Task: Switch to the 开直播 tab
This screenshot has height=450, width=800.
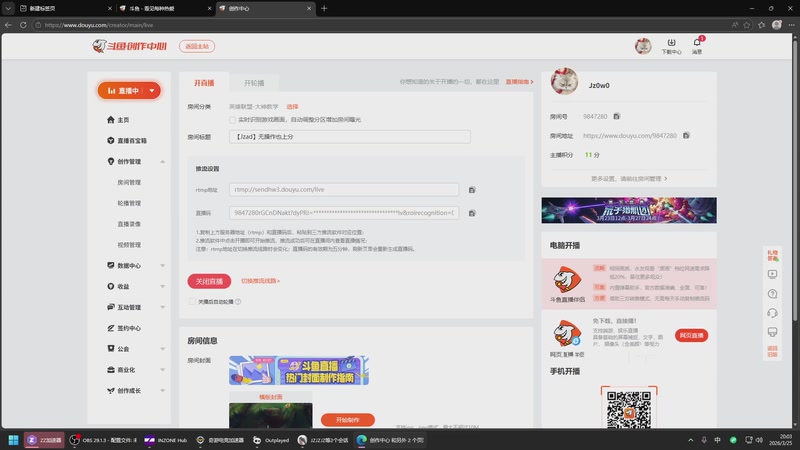Action: pyautogui.click(x=204, y=83)
